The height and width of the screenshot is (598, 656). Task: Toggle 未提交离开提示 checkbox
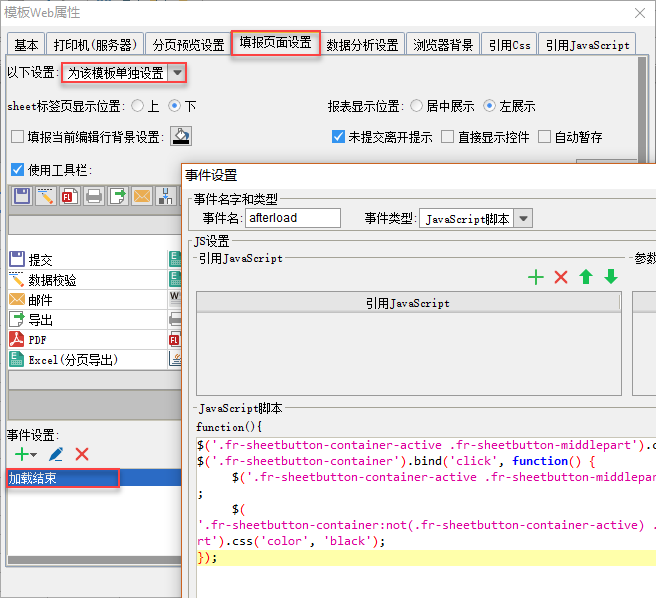pos(338,136)
